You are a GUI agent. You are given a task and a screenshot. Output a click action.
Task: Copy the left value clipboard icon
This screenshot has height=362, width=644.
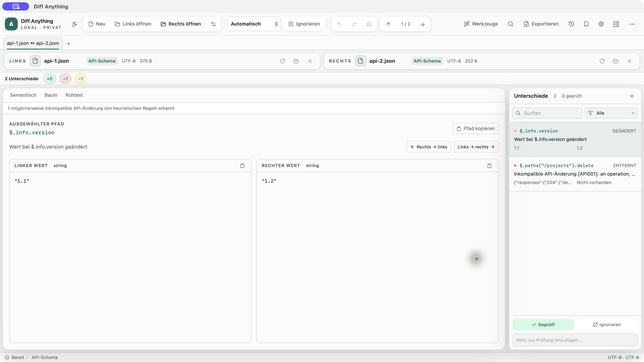click(x=242, y=166)
